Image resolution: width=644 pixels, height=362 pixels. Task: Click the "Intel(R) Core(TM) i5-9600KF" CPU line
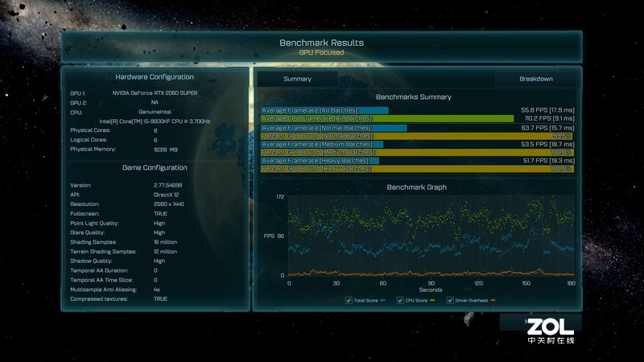155,121
